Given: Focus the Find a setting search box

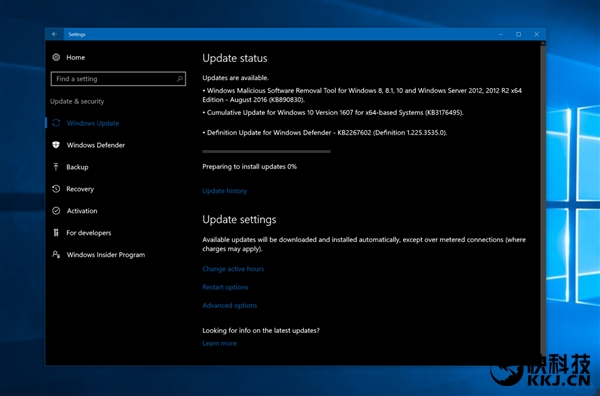Looking at the screenshot, I should click(118, 79).
